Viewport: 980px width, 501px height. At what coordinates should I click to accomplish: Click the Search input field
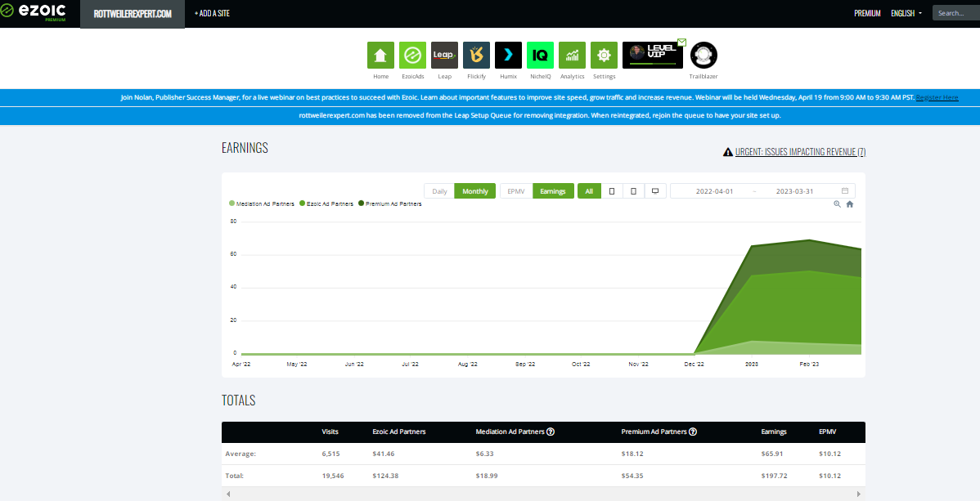click(x=956, y=13)
